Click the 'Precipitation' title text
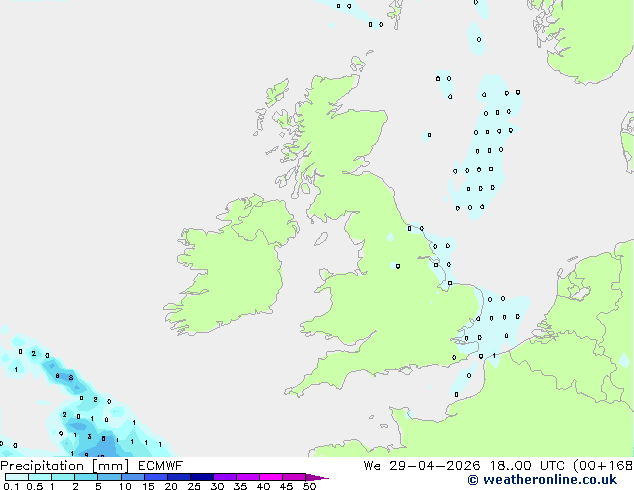The height and width of the screenshot is (490, 634). point(42,466)
